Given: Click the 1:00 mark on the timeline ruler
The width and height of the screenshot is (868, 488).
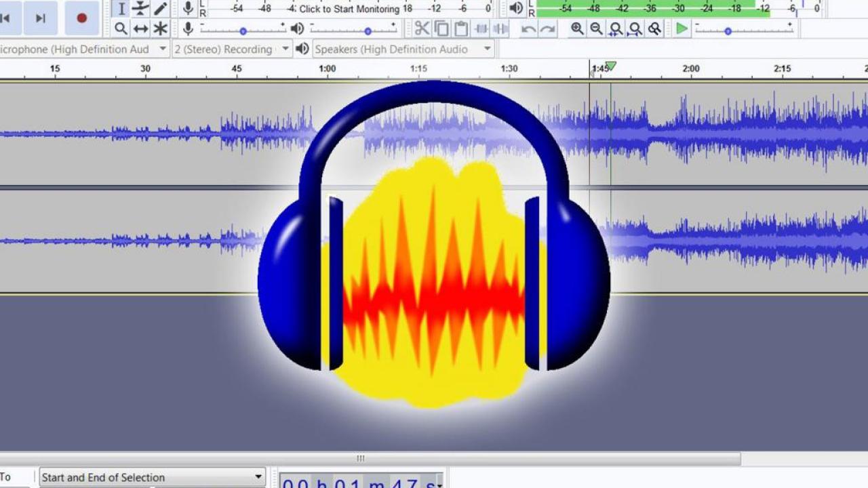Looking at the screenshot, I should pyautogui.click(x=328, y=68).
